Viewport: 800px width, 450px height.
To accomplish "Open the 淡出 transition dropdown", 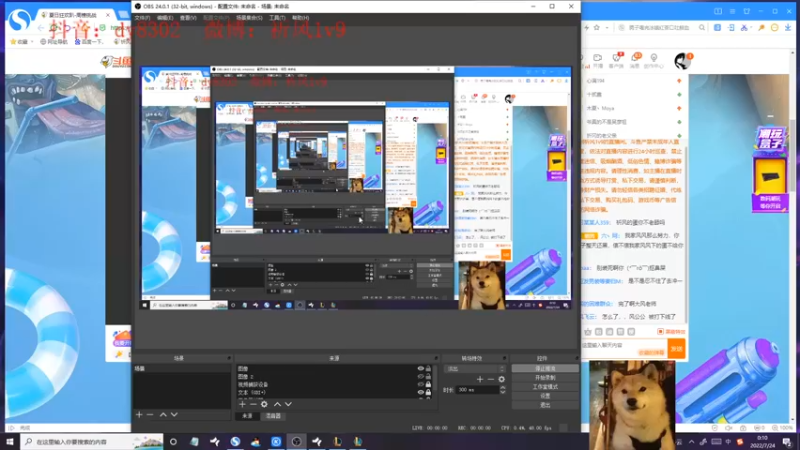I will point(475,368).
